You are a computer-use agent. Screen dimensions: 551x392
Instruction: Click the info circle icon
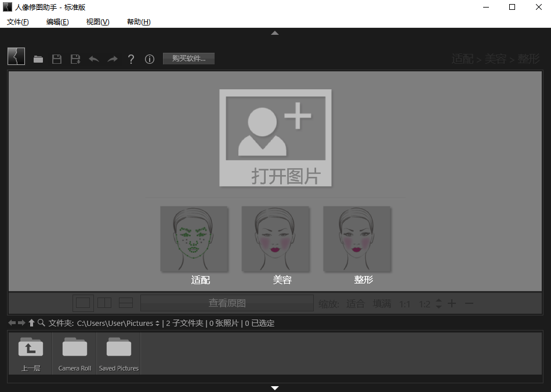[x=150, y=59]
